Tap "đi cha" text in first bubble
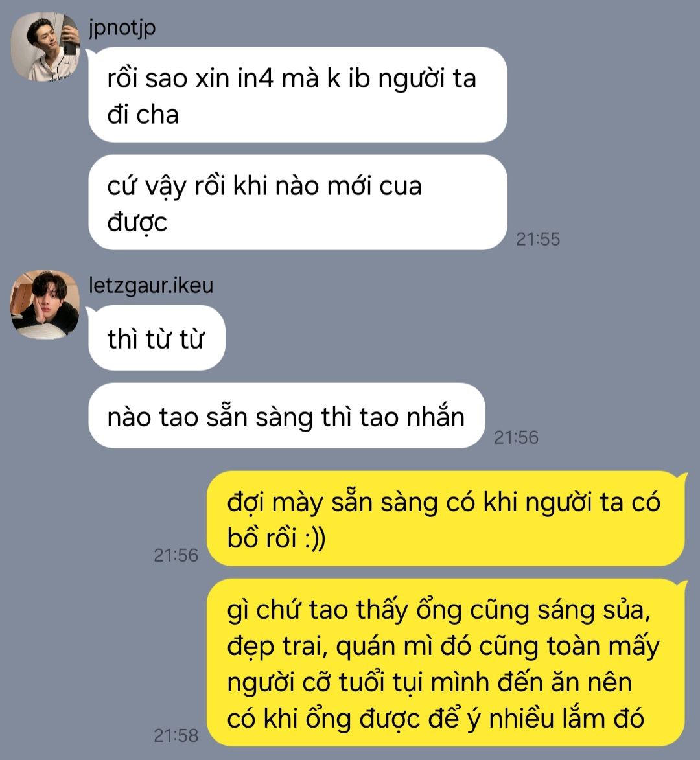The width and height of the screenshot is (700, 760). pos(143,115)
